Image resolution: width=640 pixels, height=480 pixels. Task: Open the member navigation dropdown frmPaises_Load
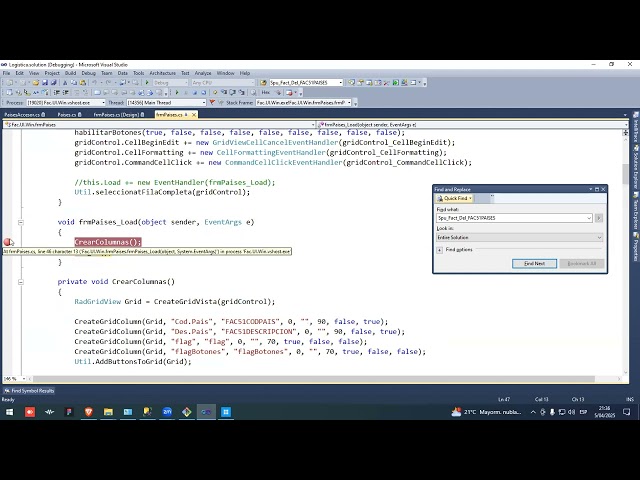(473, 124)
